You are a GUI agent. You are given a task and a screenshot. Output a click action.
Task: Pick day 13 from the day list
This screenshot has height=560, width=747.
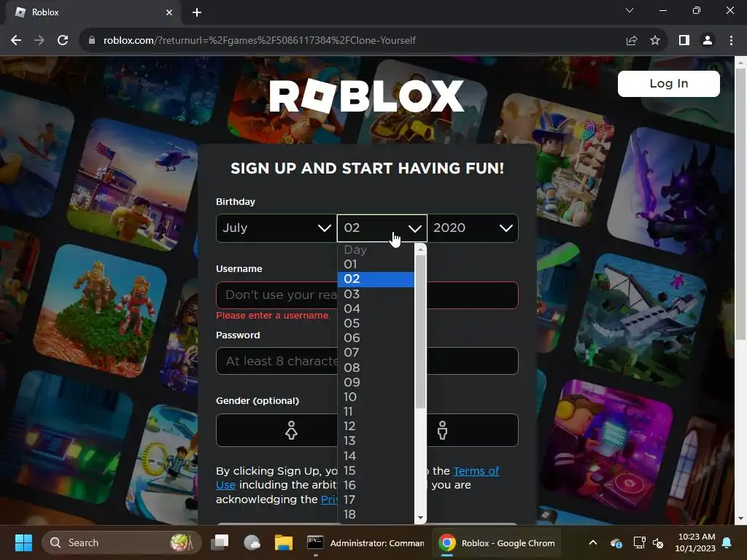pyautogui.click(x=376, y=441)
